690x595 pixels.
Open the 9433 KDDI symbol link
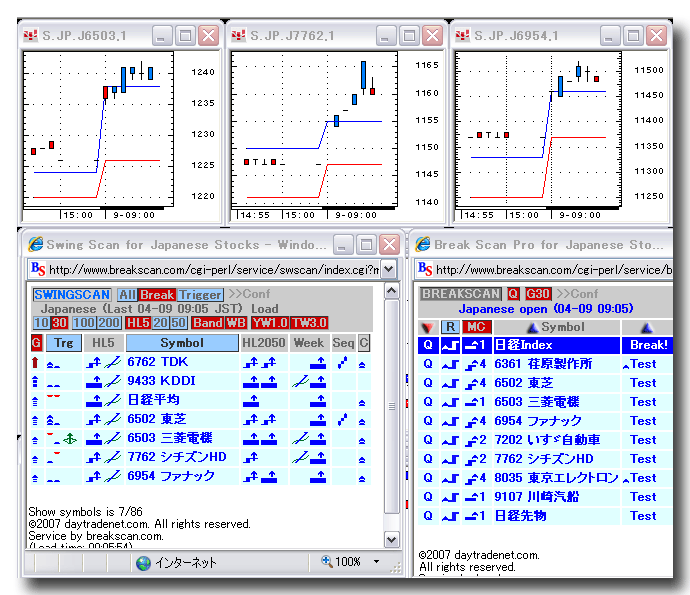click(x=161, y=381)
